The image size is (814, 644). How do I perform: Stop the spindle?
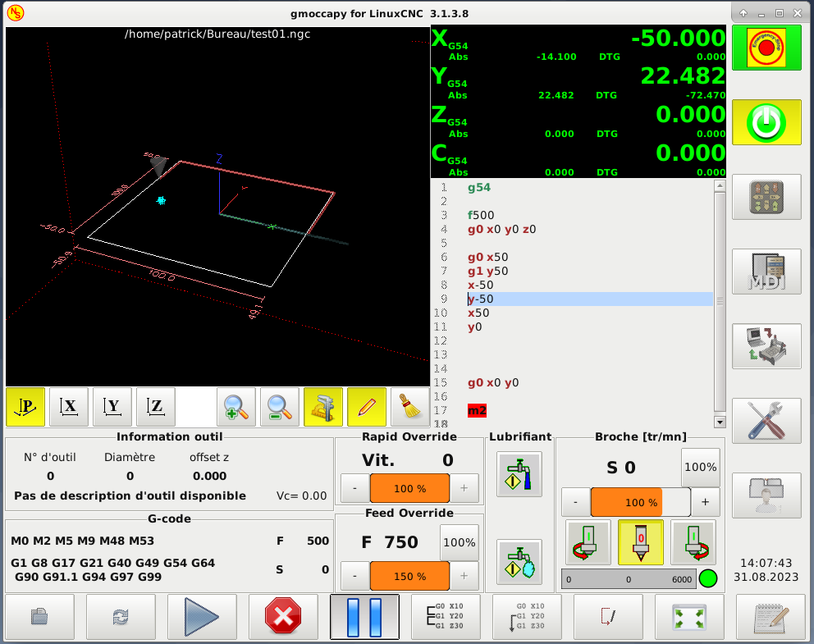pyautogui.click(x=641, y=542)
